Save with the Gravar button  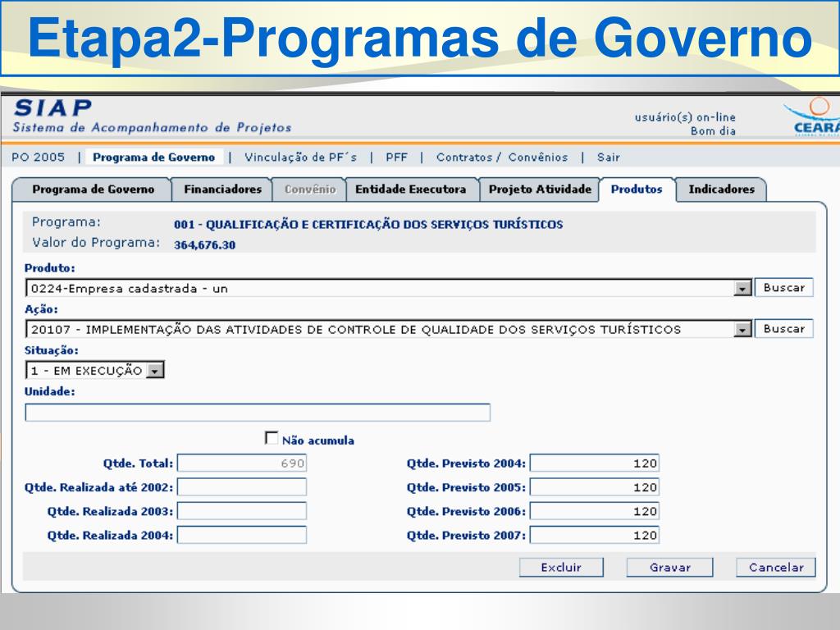[x=669, y=568]
